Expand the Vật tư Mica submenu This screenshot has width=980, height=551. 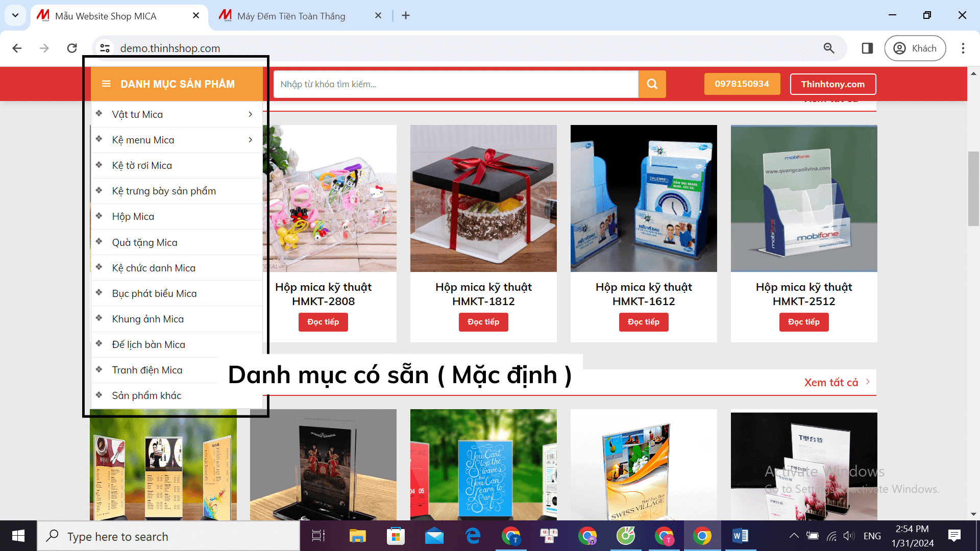click(x=250, y=114)
